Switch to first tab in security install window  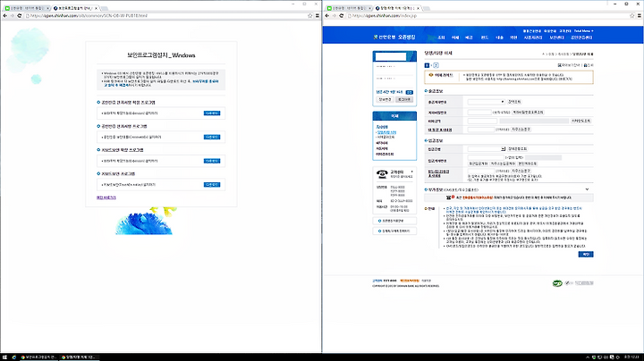27,8
